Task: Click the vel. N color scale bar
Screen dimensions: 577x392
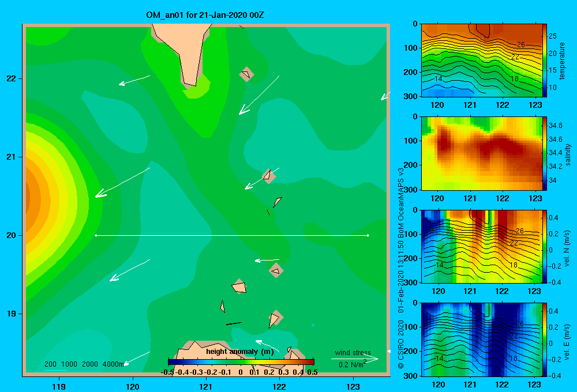Action: (x=545, y=246)
